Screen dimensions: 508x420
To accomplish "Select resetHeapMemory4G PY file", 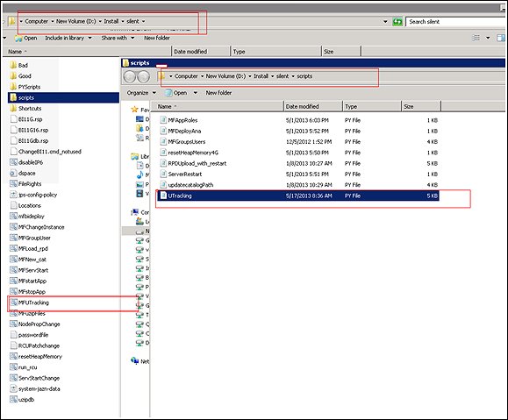I will click(x=298, y=153).
